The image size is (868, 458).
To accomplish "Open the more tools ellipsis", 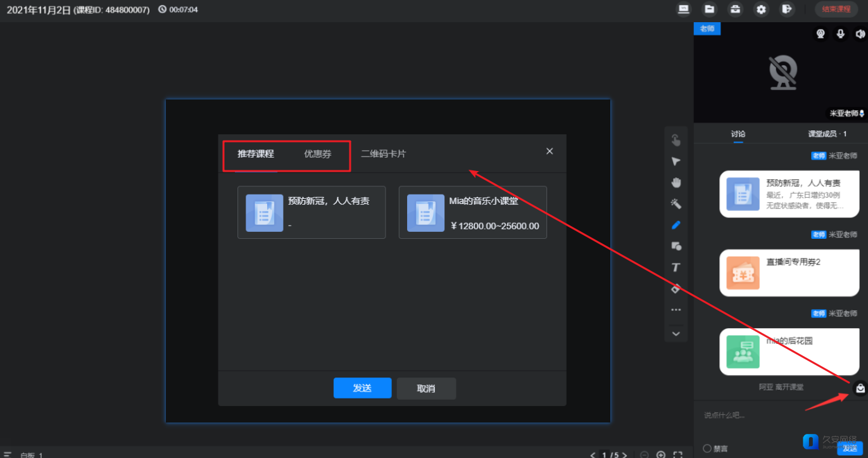I will [x=676, y=310].
